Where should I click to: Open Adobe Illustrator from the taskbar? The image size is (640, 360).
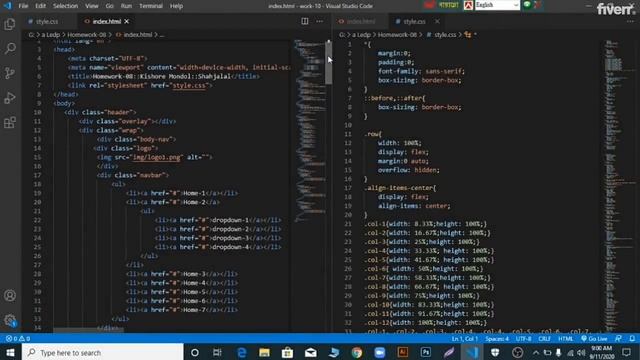point(403,352)
